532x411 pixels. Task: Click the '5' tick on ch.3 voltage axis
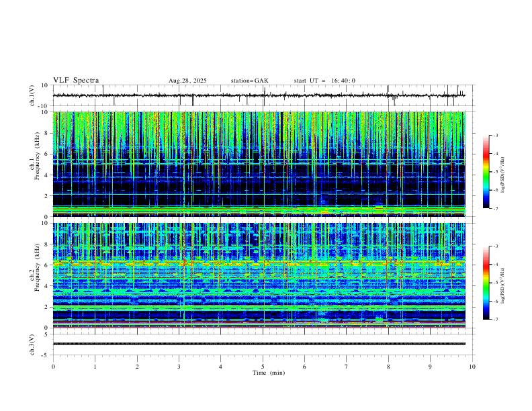coord(46,334)
